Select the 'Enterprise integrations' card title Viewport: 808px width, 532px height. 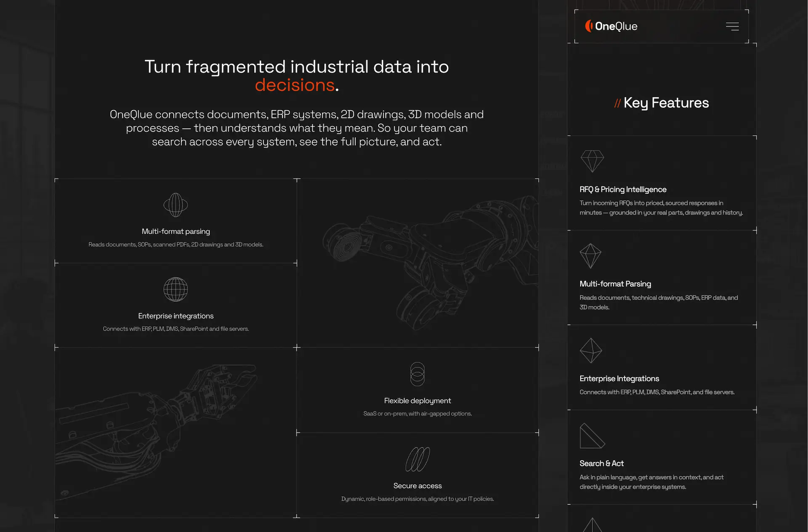176,316
